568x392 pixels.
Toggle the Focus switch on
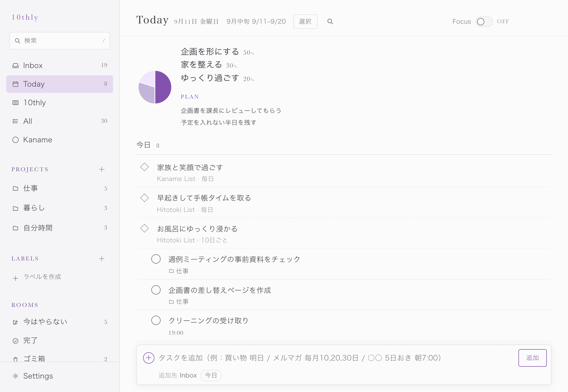pyautogui.click(x=484, y=22)
